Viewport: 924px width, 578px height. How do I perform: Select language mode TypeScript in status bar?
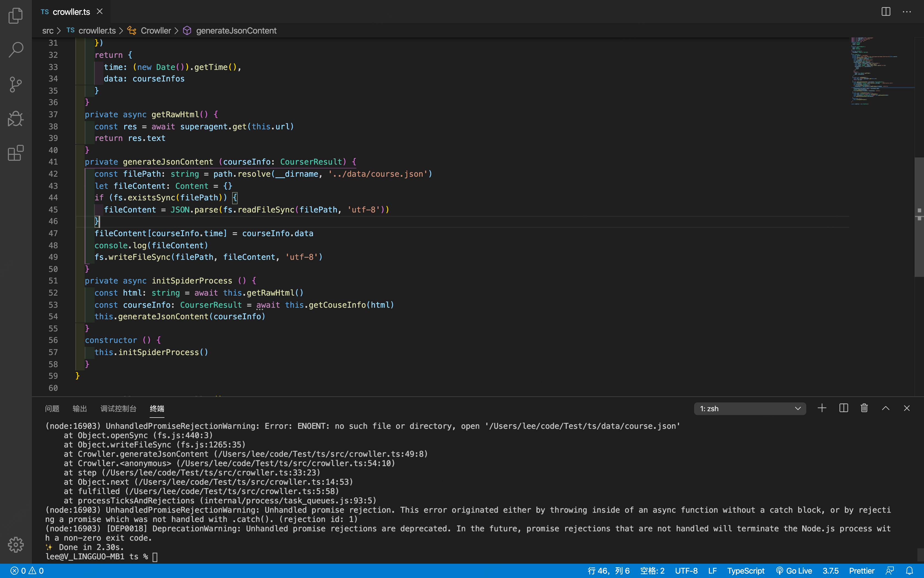point(746,571)
